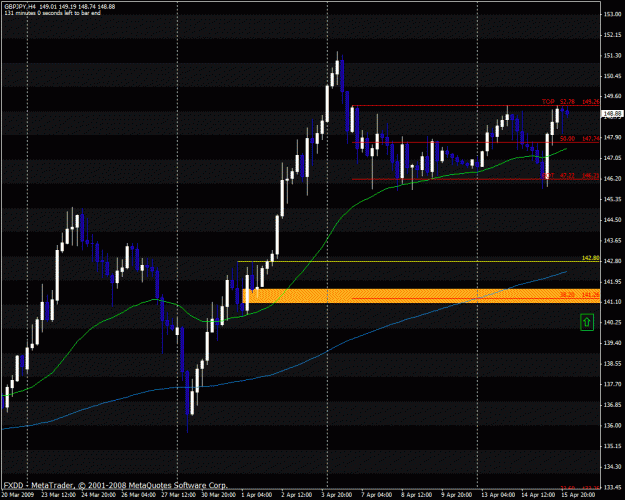
Task: Click the 9 Apr 20:00 time label
Action: pos(457,495)
